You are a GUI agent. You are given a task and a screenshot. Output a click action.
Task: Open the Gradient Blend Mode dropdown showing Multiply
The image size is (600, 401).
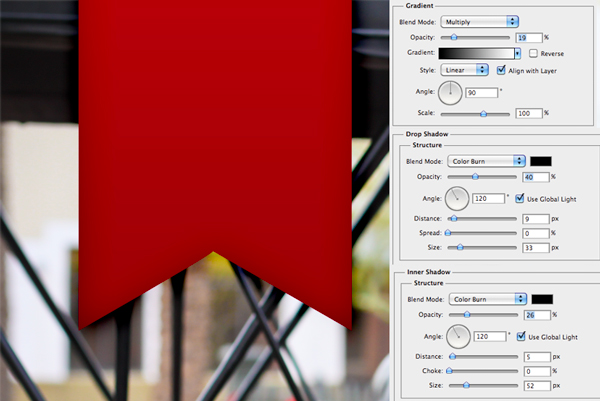pos(479,22)
